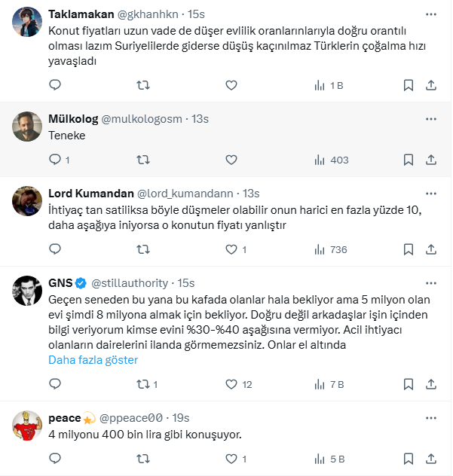This screenshot has height=476, width=453.
Task: Reply to Lord Kumandan's tweet
Action: point(54,249)
